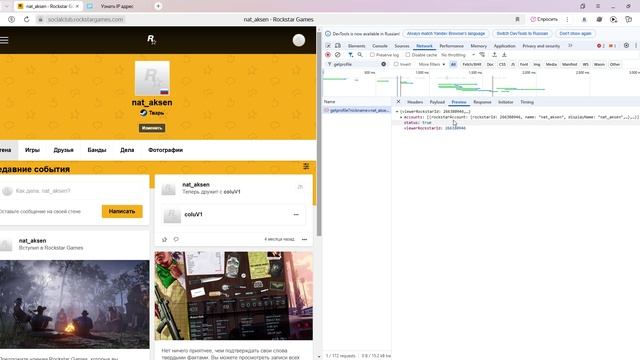Show more DevTools tabs chevron
This screenshot has width=640, height=360.
coord(570,46)
